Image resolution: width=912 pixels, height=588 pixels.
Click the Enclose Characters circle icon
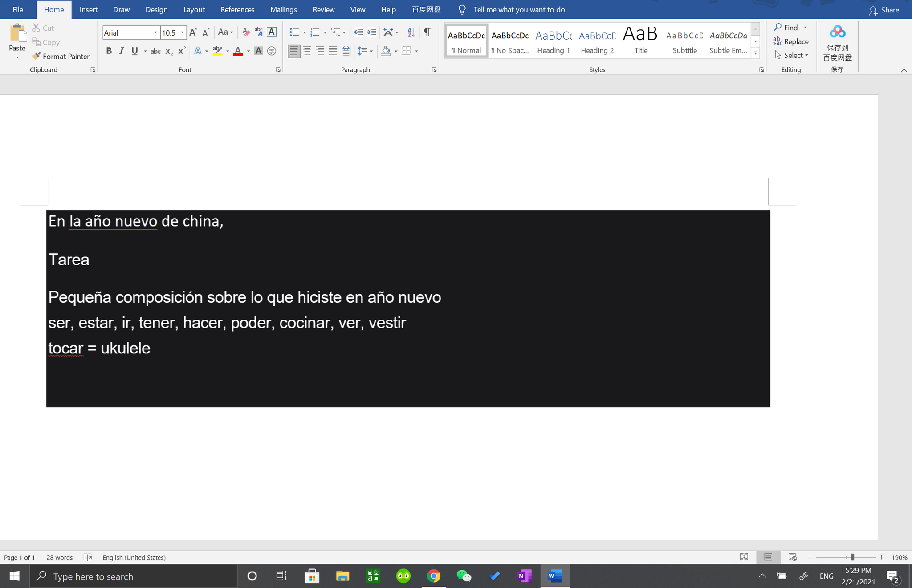(272, 51)
